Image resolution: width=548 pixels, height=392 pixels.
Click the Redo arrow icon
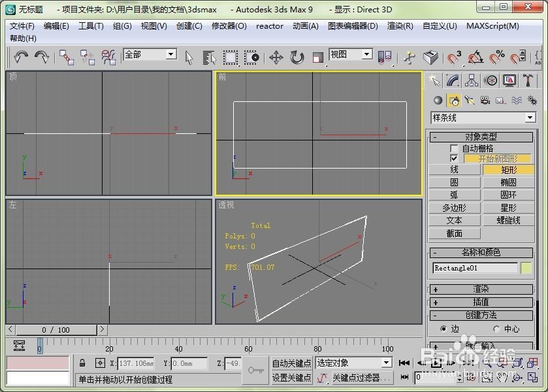[42, 57]
